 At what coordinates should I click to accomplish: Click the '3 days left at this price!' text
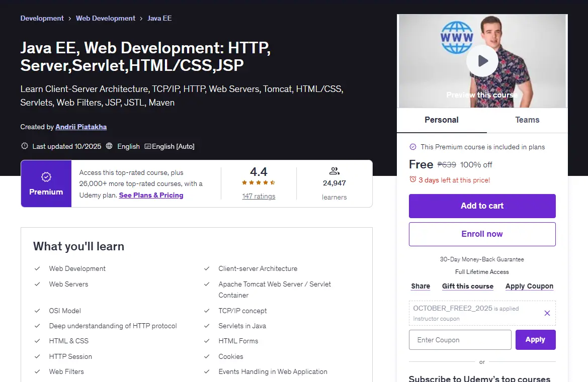(x=454, y=180)
